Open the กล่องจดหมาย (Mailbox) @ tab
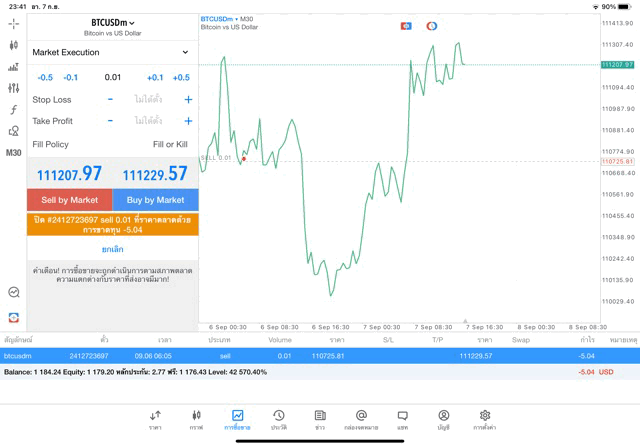This screenshot has width=640, height=447. (x=361, y=420)
